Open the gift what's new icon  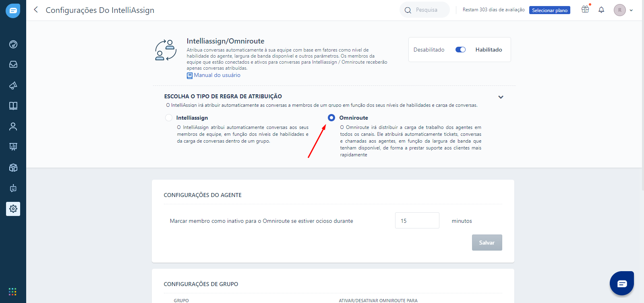point(585,9)
